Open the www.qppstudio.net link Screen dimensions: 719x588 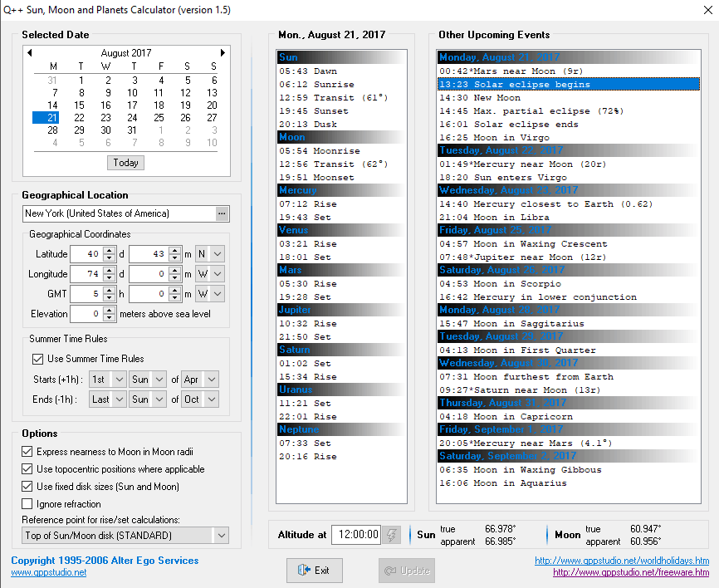[x=49, y=572]
